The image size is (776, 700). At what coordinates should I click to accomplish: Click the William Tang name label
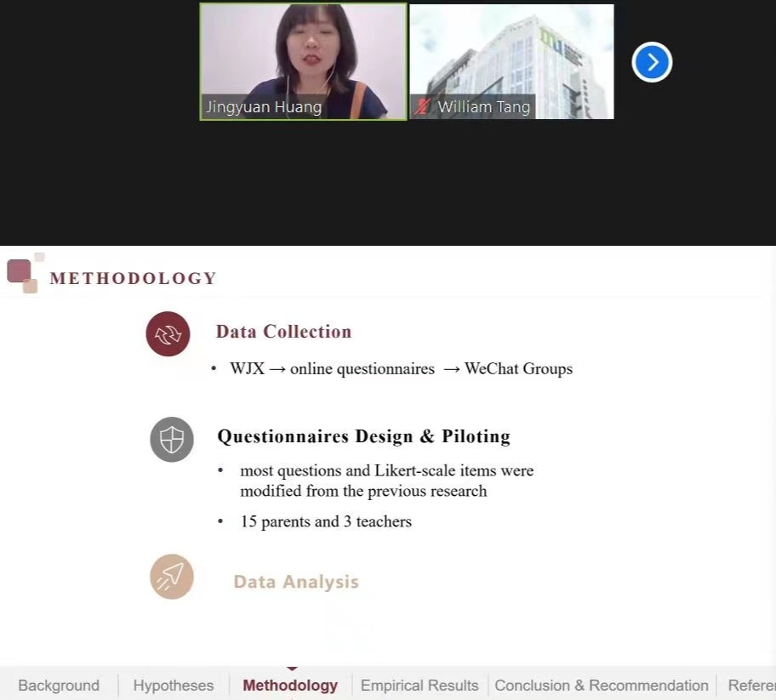click(x=483, y=107)
